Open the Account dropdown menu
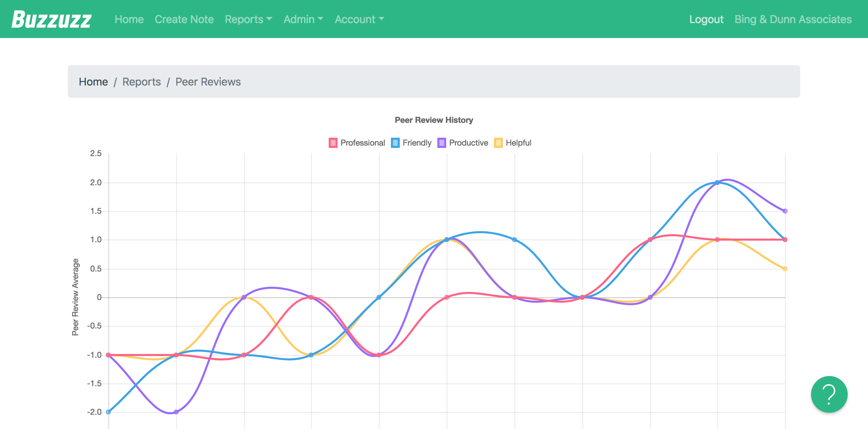 [x=359, y=19]
